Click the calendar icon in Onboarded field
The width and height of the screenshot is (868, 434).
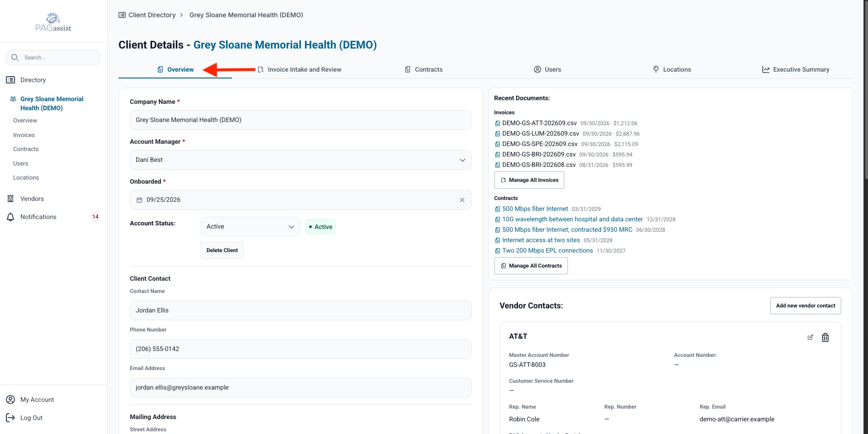(x=139, y=200)
